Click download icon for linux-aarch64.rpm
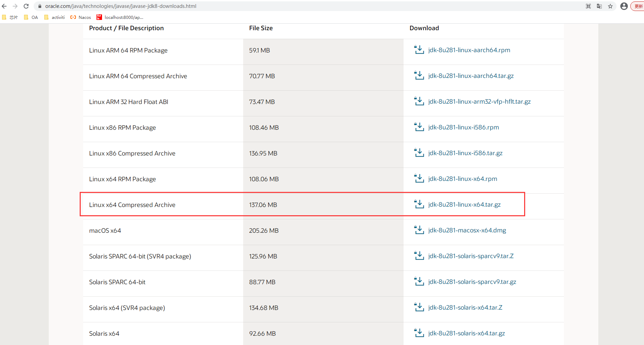This screenshot has width=644, height=345. pos(419,50)
